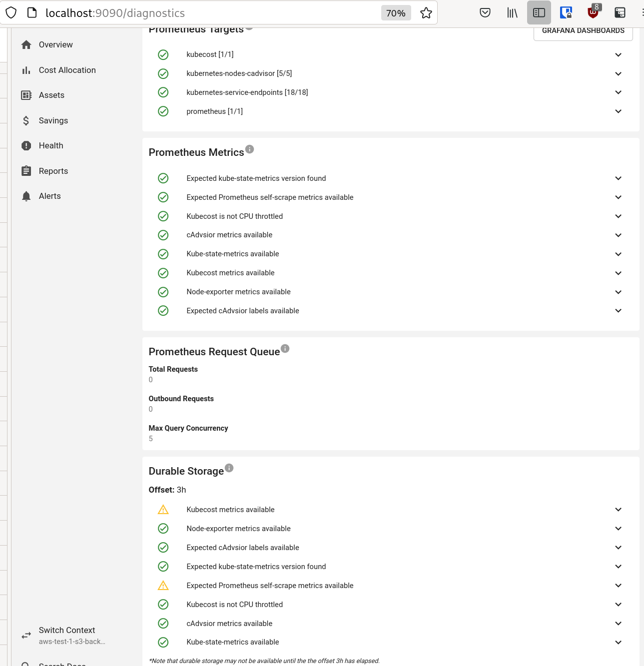Screen dimensions: 644x666
Task: Click the warning triangle beside Kubecost metrics available
Action: point(163,509)
